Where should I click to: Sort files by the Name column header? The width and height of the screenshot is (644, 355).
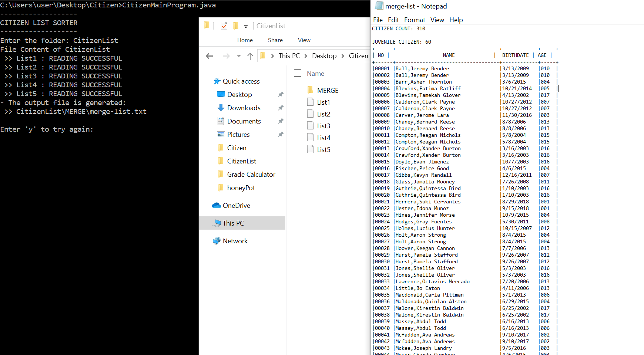tap(315, 74)
